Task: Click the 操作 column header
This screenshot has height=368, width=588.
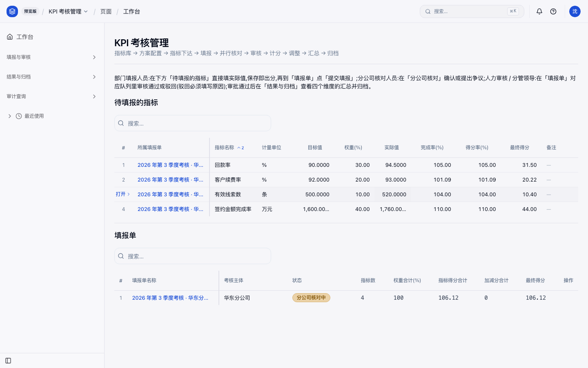Action: 568,280
